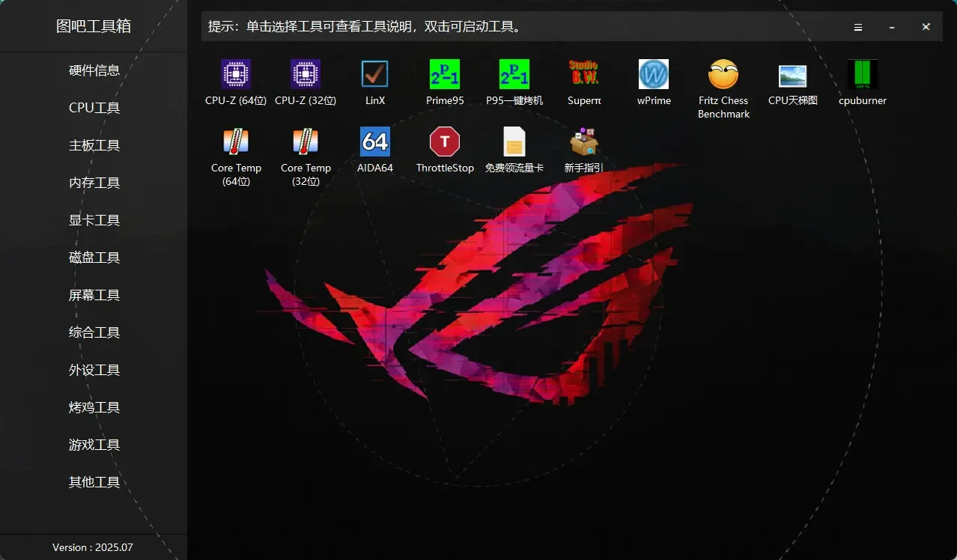Image resolution: width=957 pixels, height=560 pixels.
Task: Select the 烤鸡工具 category
Action: [x=94, y=407]
